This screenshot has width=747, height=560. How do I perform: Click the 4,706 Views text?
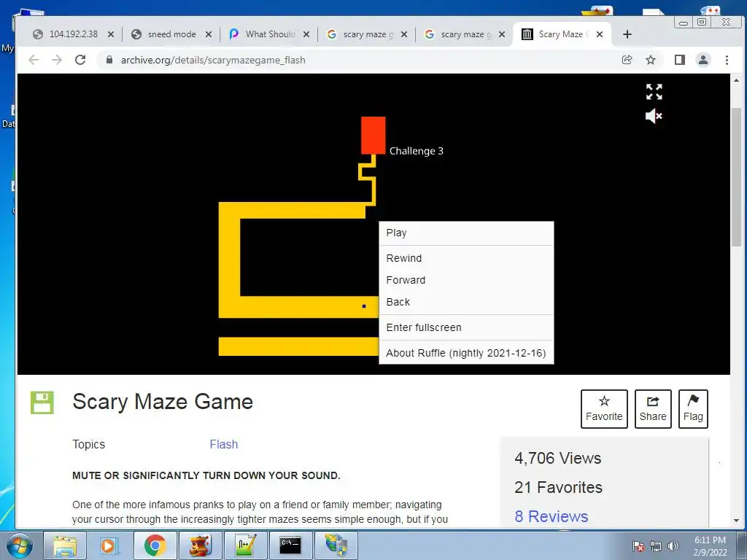click(558, 458)
